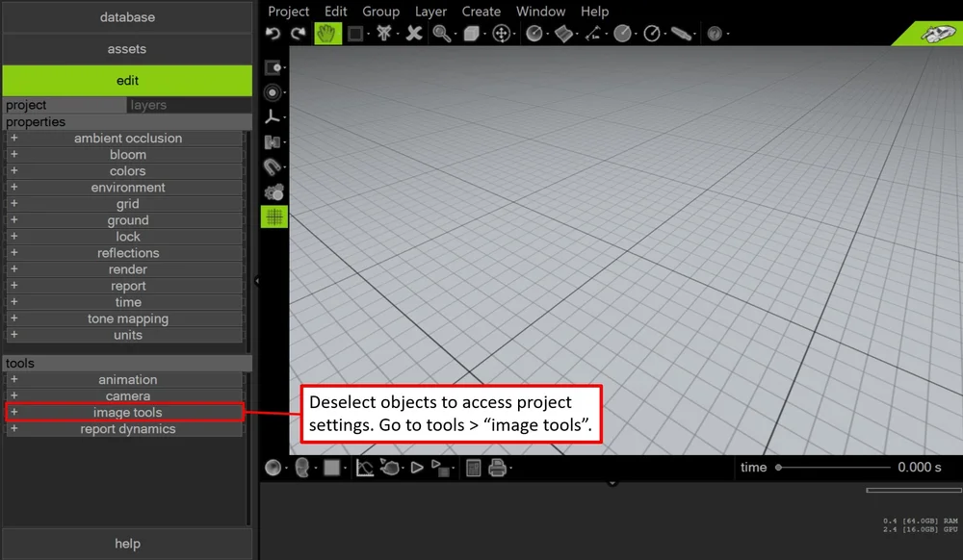Viewport: 963px width, 560px height.
Task: Open the Layer menu
Action: (x=430, y=11)
